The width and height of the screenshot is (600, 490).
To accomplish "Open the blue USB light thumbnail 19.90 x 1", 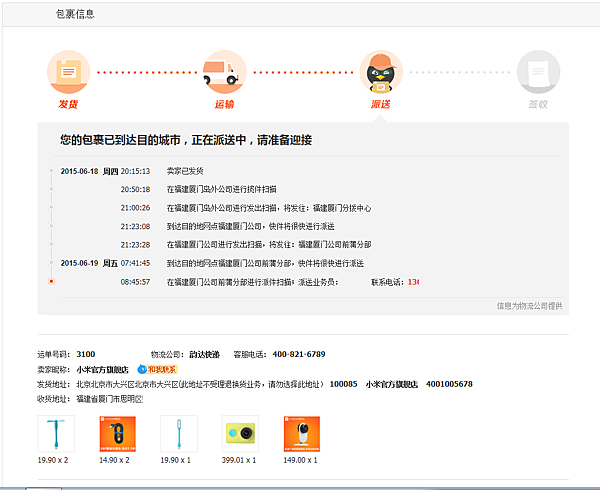I will click(179, 434).
